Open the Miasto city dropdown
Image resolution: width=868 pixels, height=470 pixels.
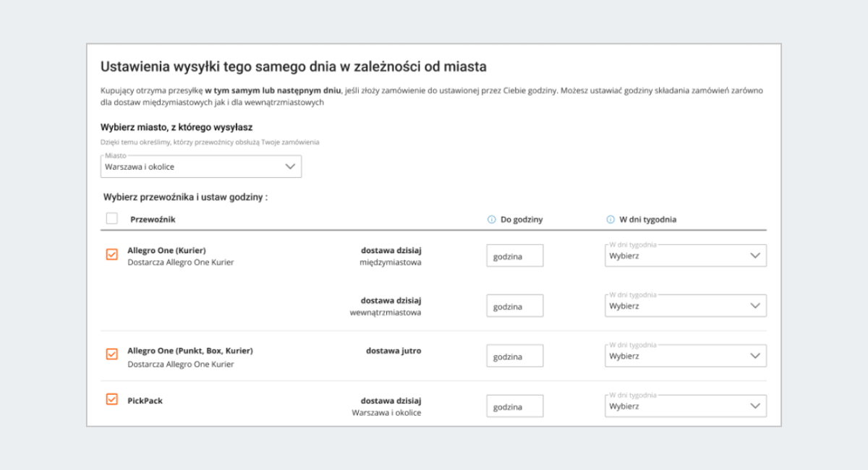pos(201,166)
